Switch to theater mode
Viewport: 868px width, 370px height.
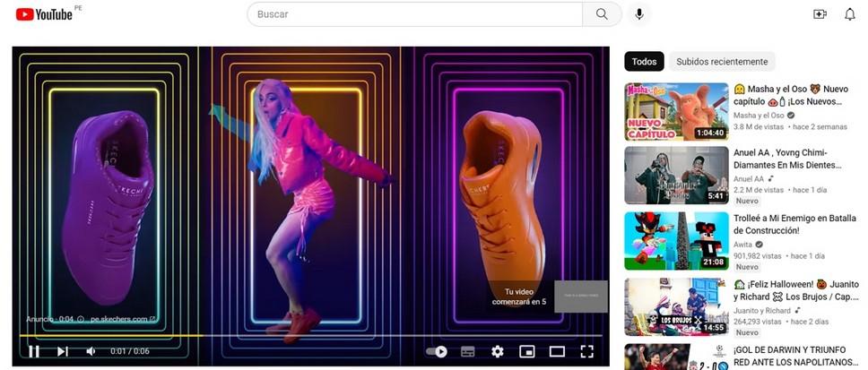click(557, 351)
